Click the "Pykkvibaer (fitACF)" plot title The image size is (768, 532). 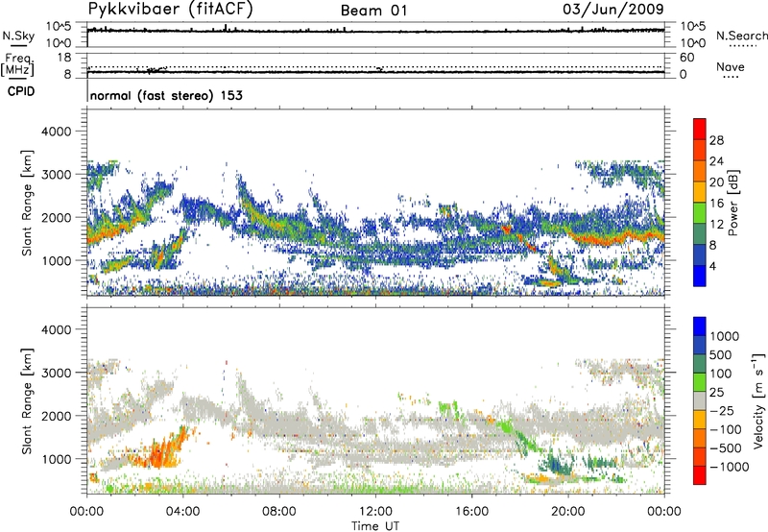click(171, 10)
